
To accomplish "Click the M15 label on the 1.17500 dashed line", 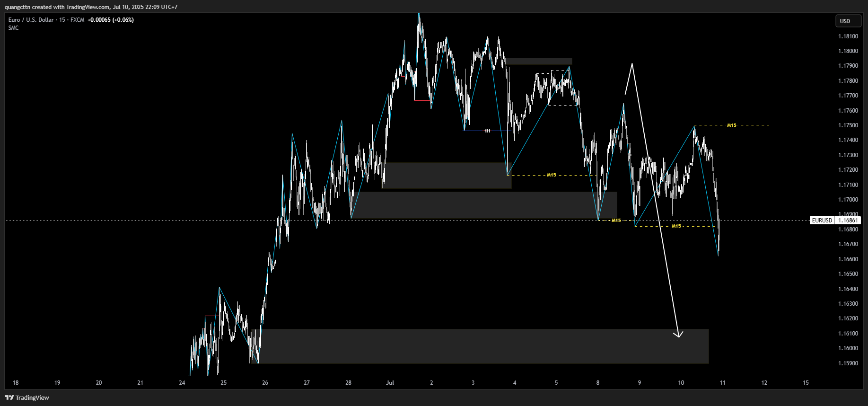I will [732, 125].
